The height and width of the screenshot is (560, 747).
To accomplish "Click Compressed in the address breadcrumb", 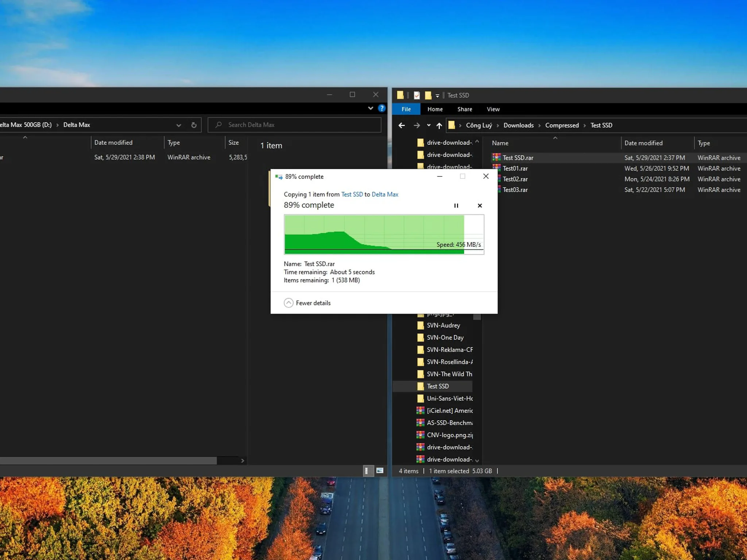I will 562,125.
